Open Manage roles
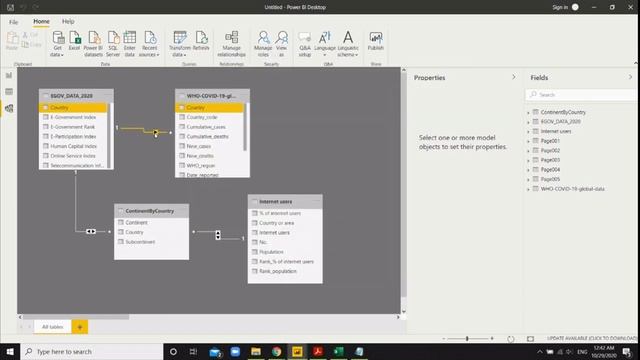The width and height of the screenshot is (640, 360). 263,44
